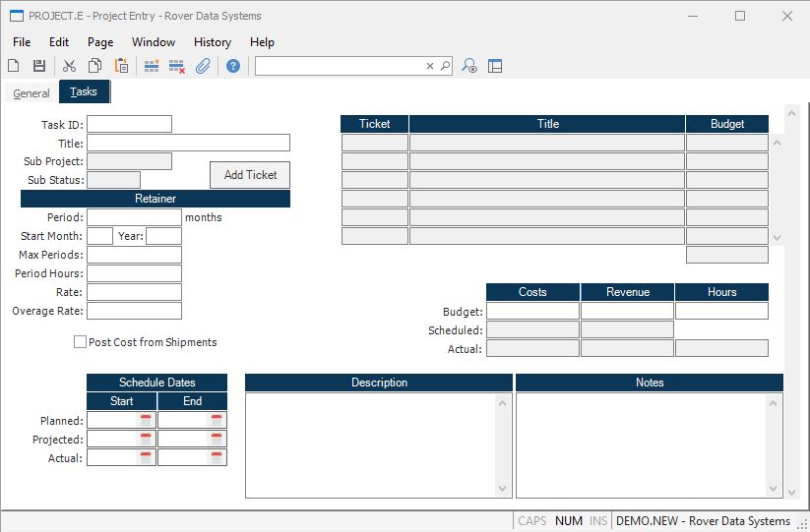Screen dimensions: 810x532
Task: Click the Copy icon in toolbar
Action: click(x=95, y=66)
